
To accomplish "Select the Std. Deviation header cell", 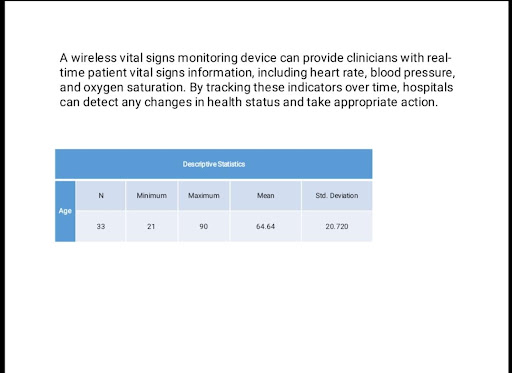I will click(337, 196).
